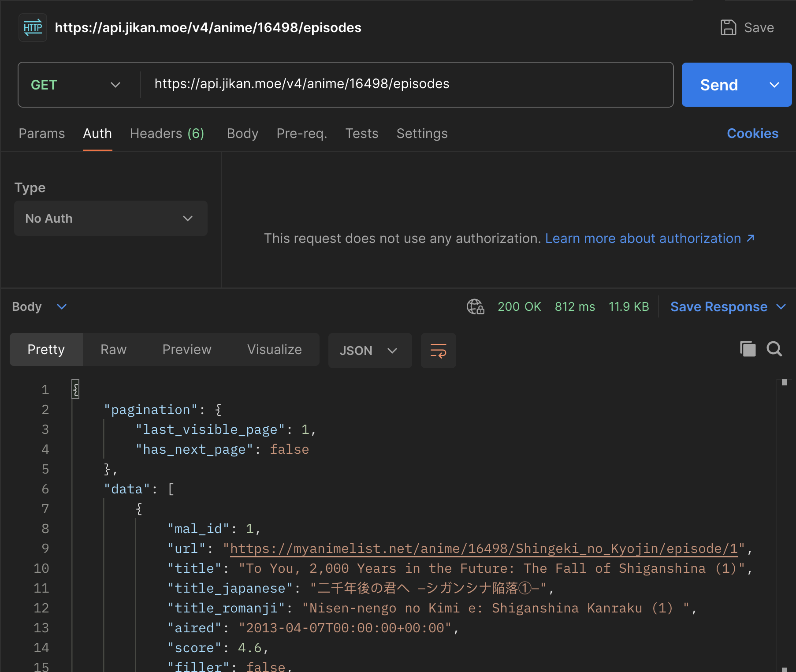Open the Cookies link

(x=752, y=133)
